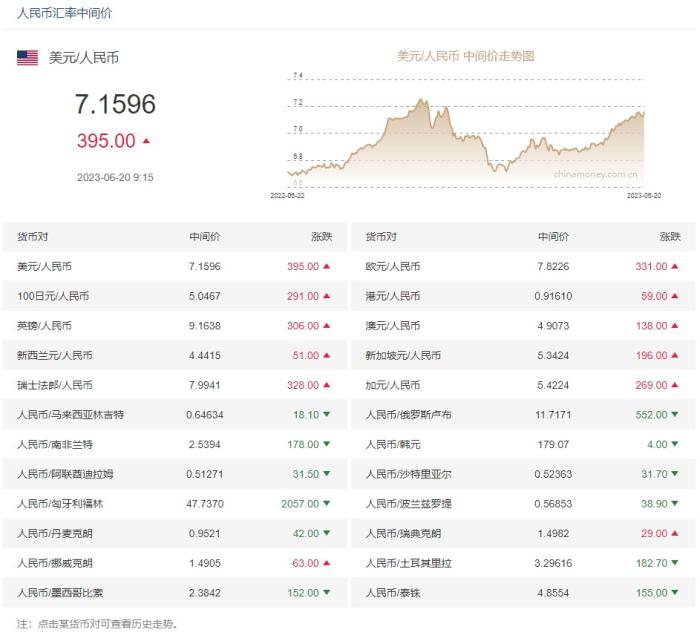Click the green down arrow in the 人民币/俄罗斯卢布 row

coord(674,415)
